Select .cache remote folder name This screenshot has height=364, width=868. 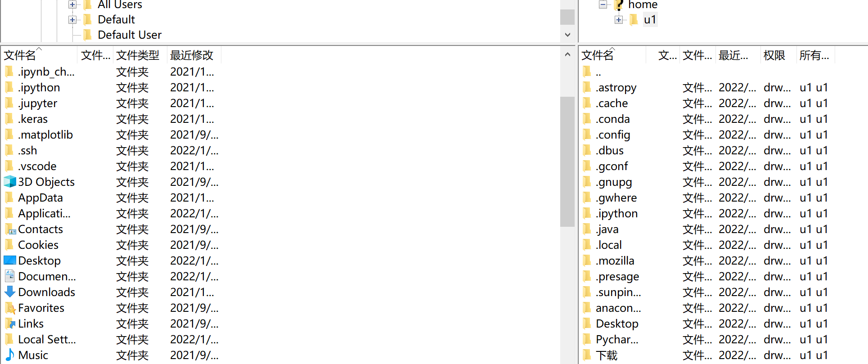612,103
